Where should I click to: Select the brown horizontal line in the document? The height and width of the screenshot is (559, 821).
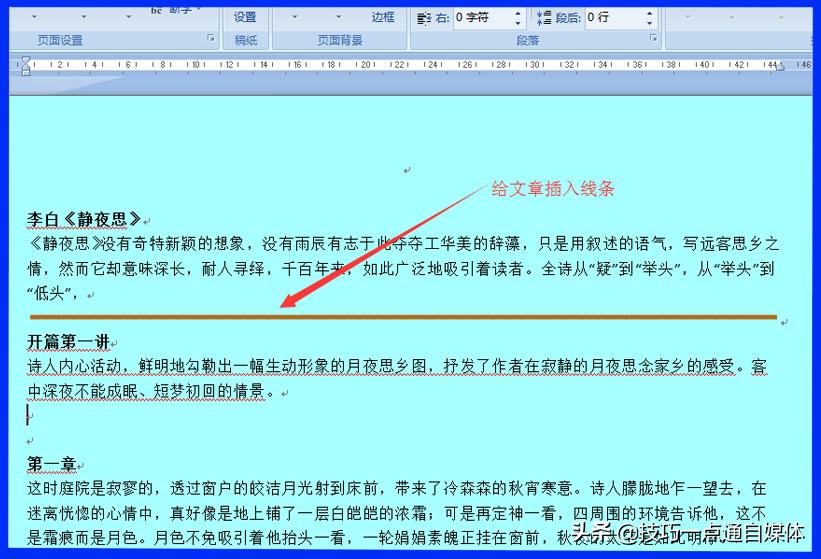click(x=403, y=317)
